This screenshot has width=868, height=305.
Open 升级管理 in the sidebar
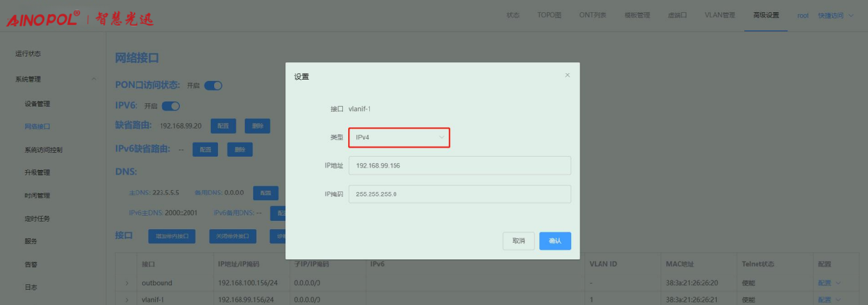coord(37,173)
